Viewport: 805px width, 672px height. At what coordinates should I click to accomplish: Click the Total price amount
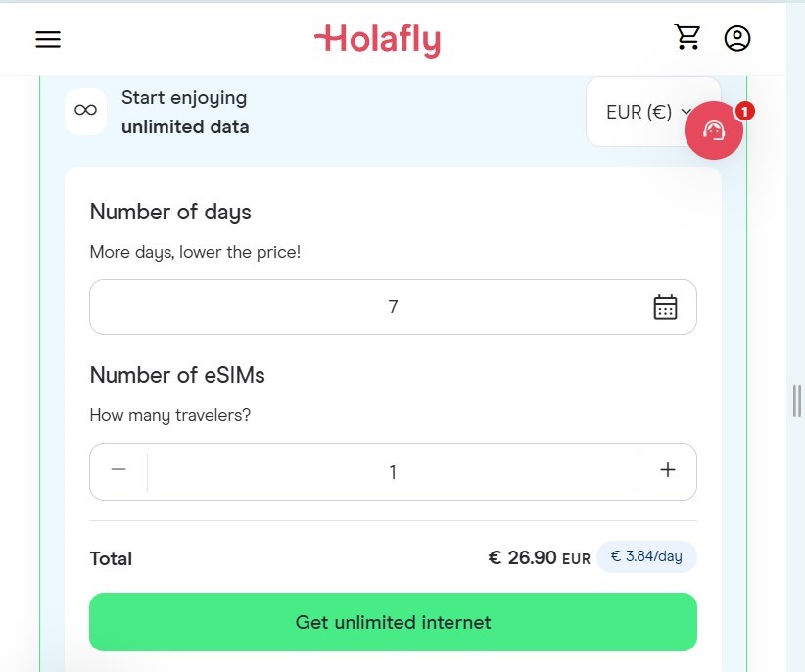(x=529, y=556)
